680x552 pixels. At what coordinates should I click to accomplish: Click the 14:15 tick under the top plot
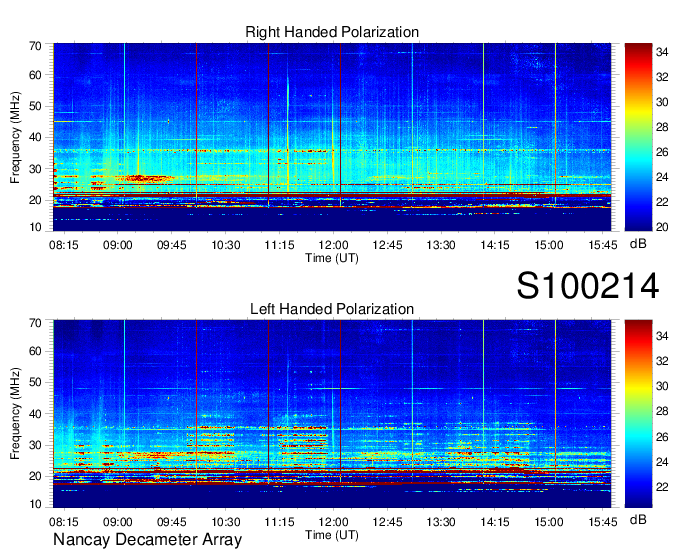coord(495,245)
